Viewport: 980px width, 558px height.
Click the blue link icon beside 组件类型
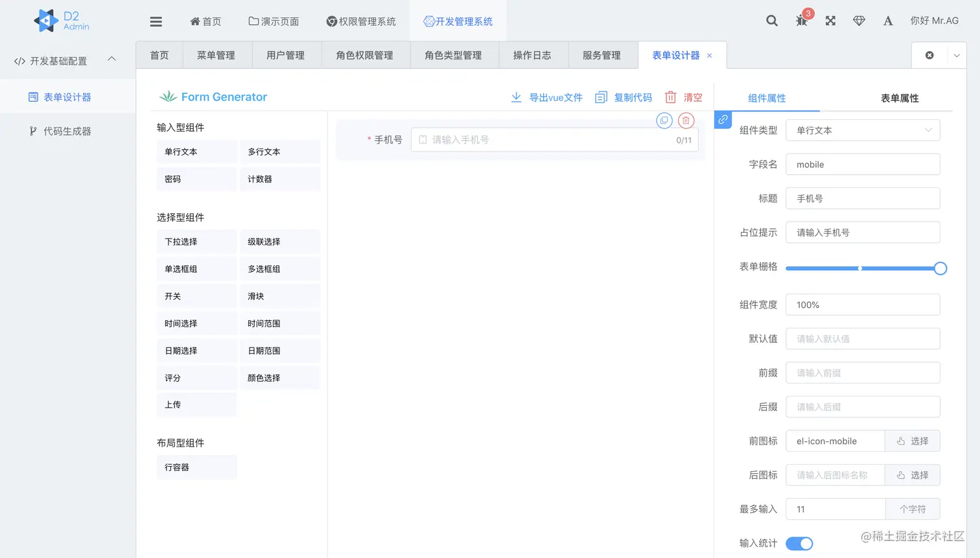point(723,120)
